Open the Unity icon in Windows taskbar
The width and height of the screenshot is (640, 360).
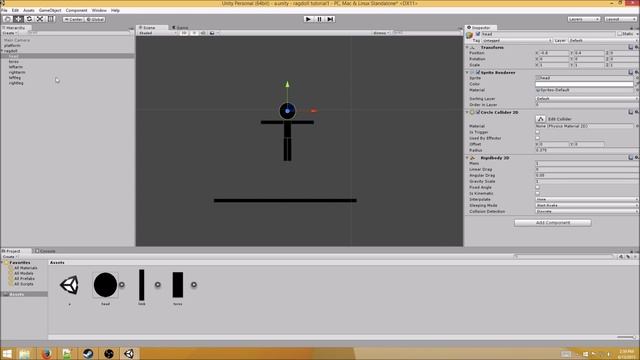[x=129, y=353]
